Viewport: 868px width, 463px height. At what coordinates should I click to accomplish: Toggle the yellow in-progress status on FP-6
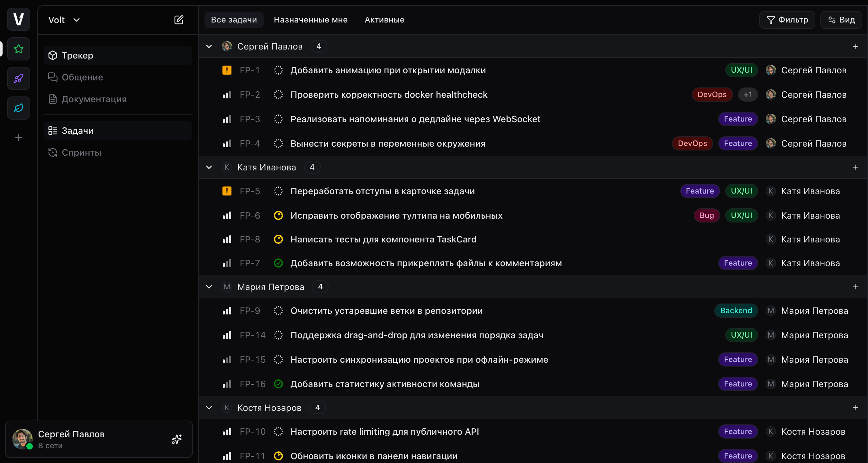coord(278,215)
